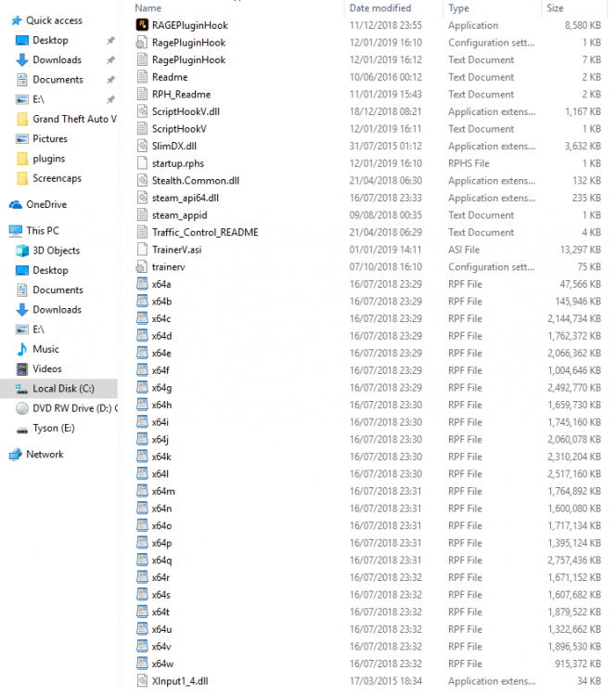Click the 2,757,436 KB size value

click(x=574, y=561)
